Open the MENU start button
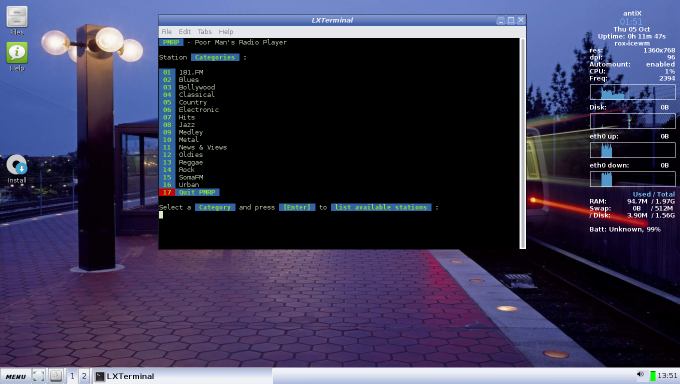 (x=16, y=376)
